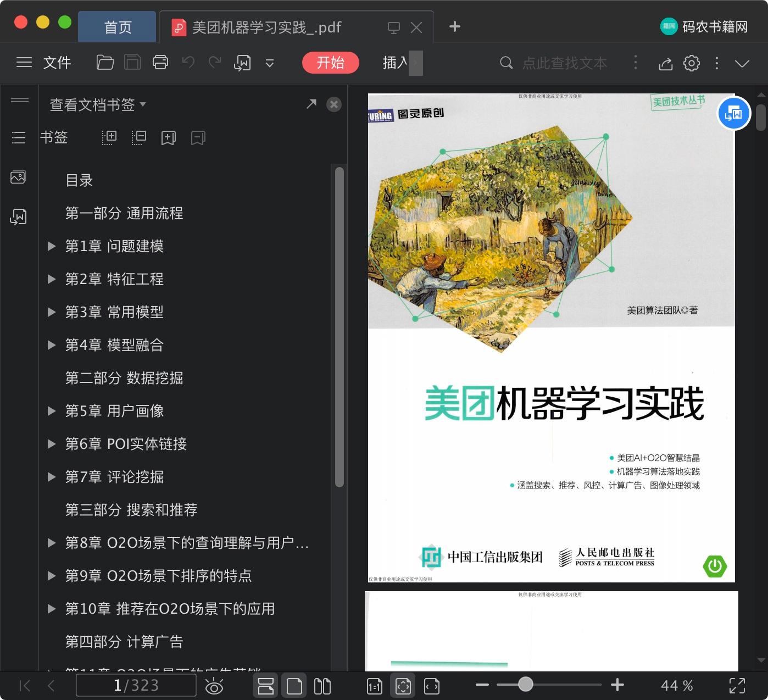768x700 pixels.
Task: Open settings gear icon
Action: (692, 63)
